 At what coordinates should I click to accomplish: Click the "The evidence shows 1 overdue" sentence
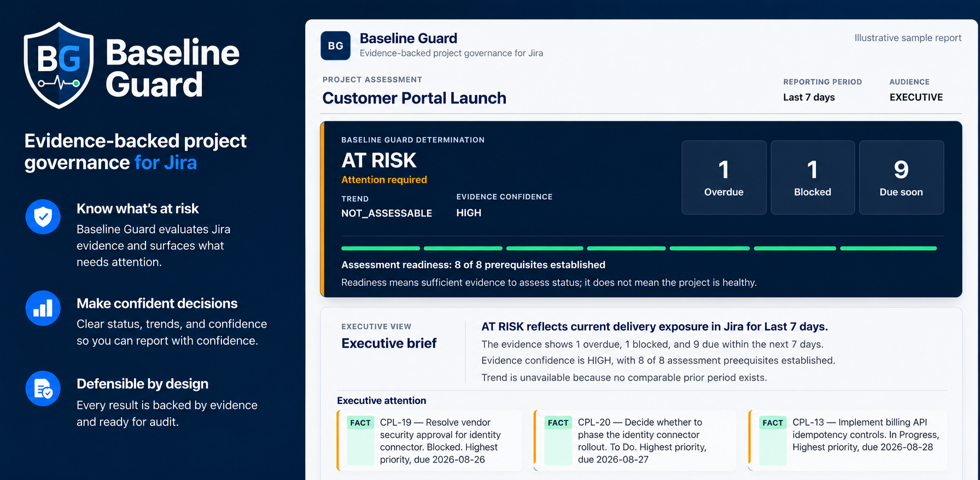pos(652,344)
